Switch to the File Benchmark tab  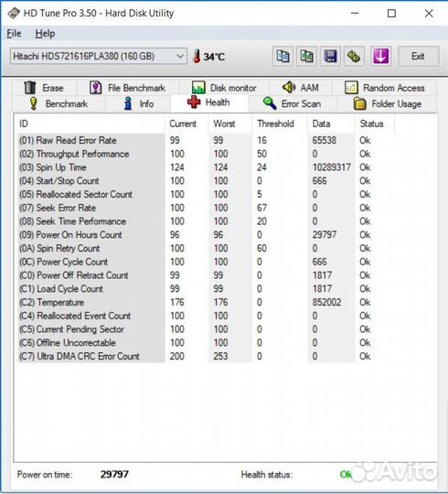127,88
